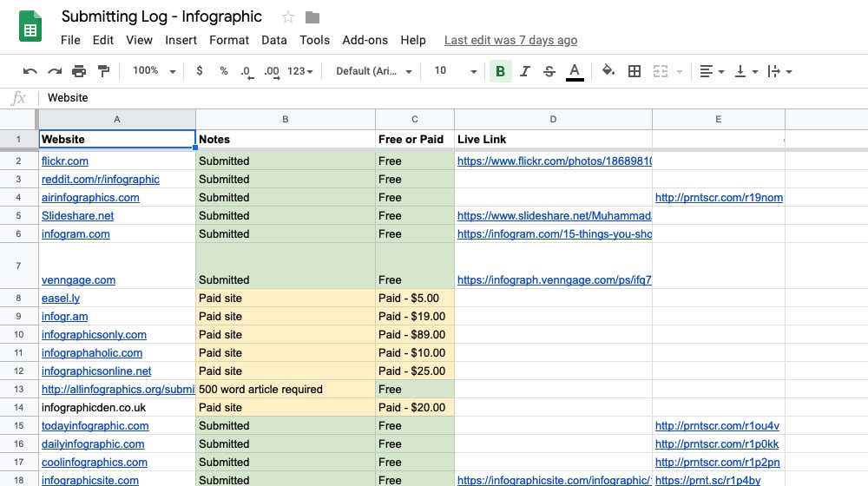
Task: Open the Add-ons menu
Action: click(x=365, y=40)
